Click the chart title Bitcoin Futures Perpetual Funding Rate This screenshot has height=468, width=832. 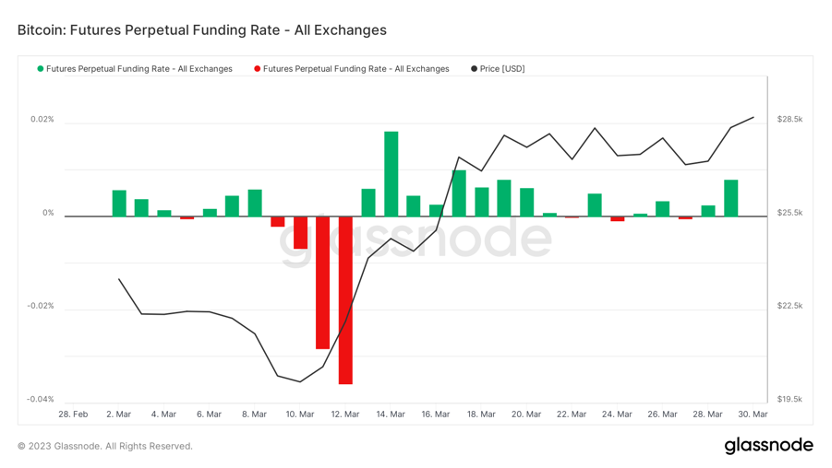click(202, 30)
